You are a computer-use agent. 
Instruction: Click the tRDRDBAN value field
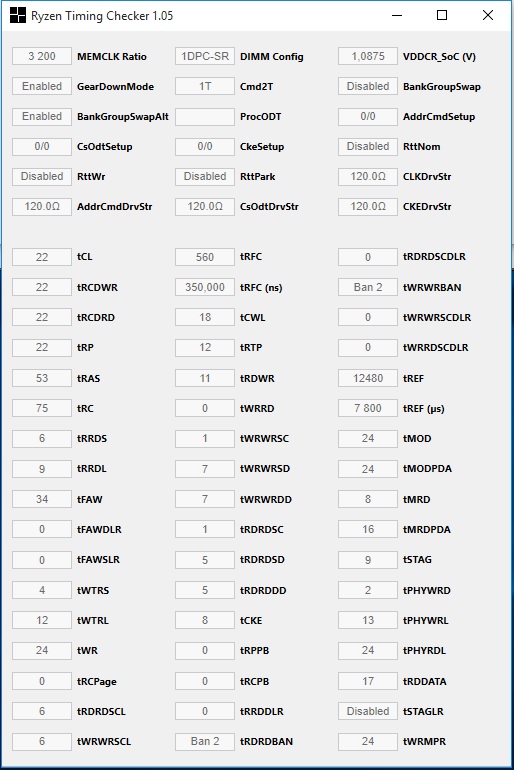pos(205,741)
